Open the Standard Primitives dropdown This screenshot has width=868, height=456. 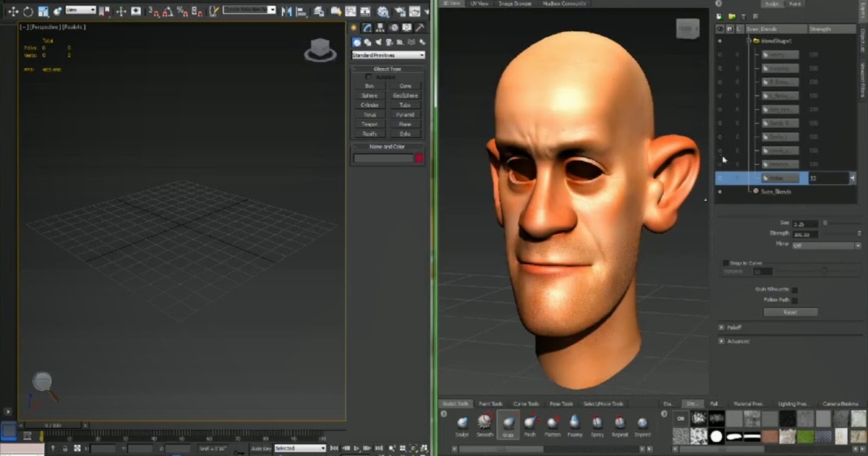coord(388,54)
